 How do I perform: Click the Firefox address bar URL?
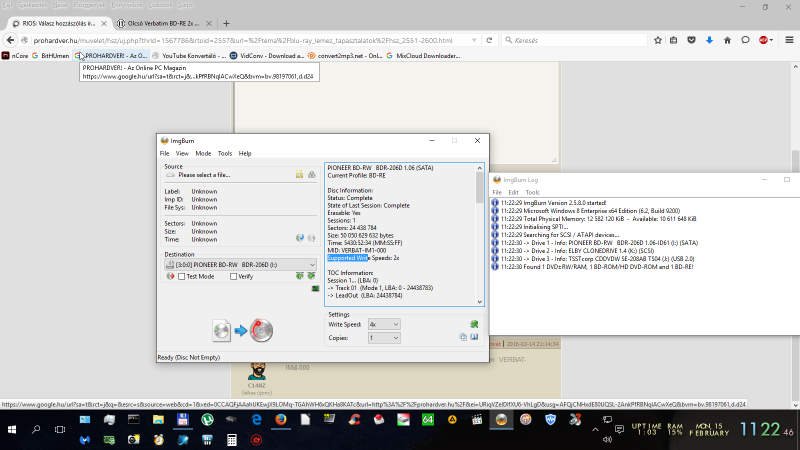tap(243, 40)
